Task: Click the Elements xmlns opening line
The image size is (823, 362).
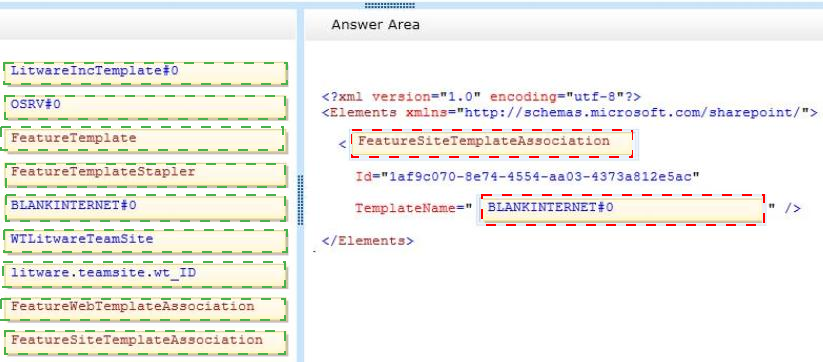Action: tap(569, 112)
